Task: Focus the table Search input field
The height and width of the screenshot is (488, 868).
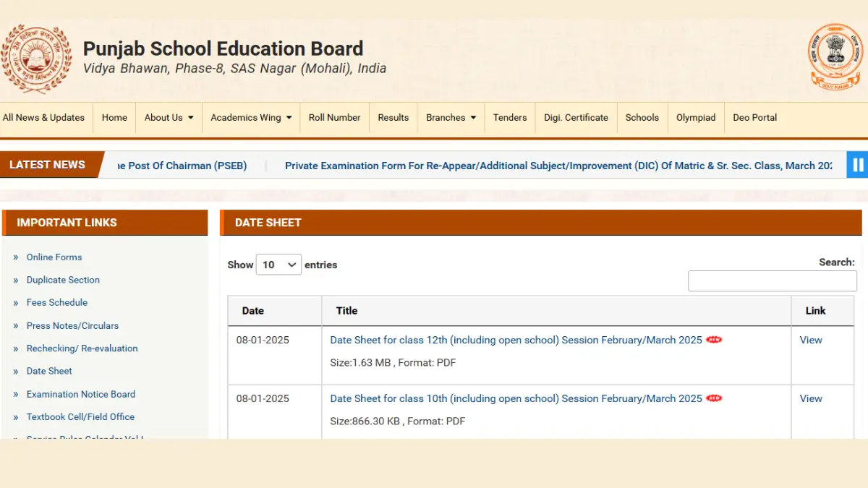Action: pyautogui.click(x=773, y=281)
